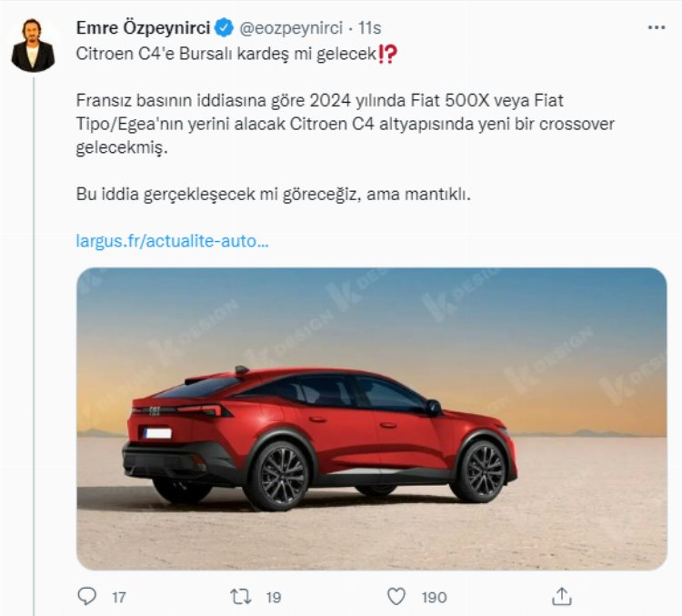682x616 pixels.
Task: Click the like count 190
Action: coord(434,597)
